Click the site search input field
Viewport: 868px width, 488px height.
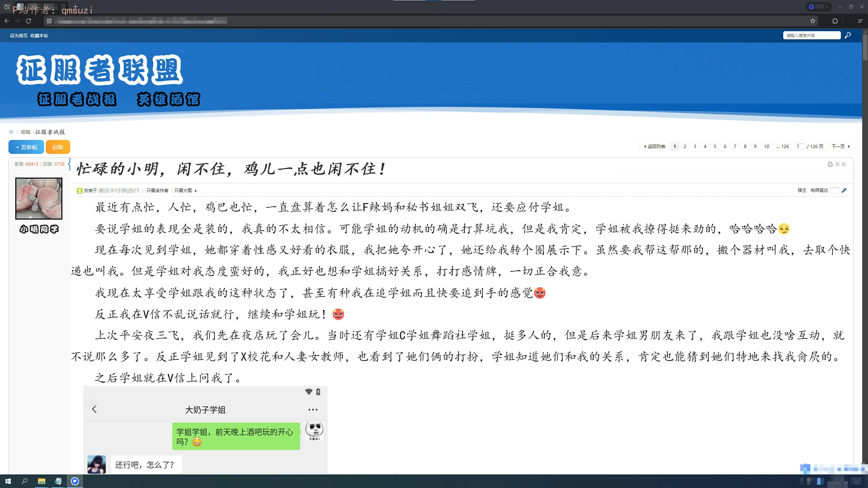812,35
